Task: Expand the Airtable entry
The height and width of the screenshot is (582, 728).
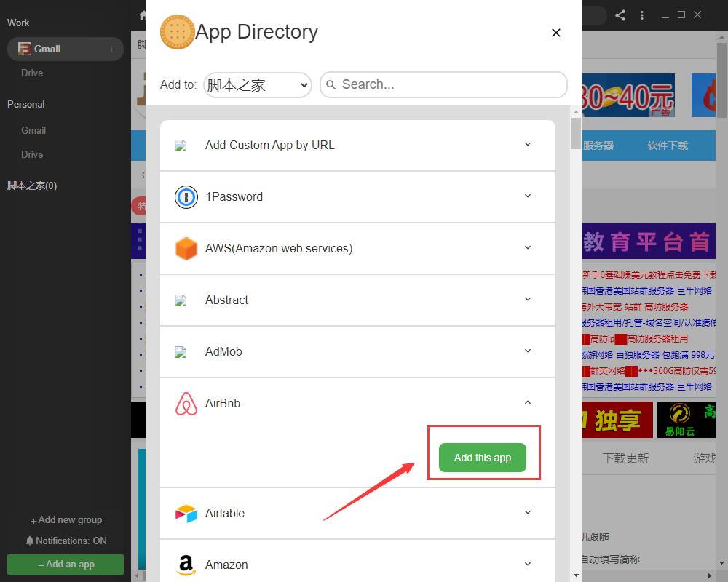Action: (x=528, y=513)
